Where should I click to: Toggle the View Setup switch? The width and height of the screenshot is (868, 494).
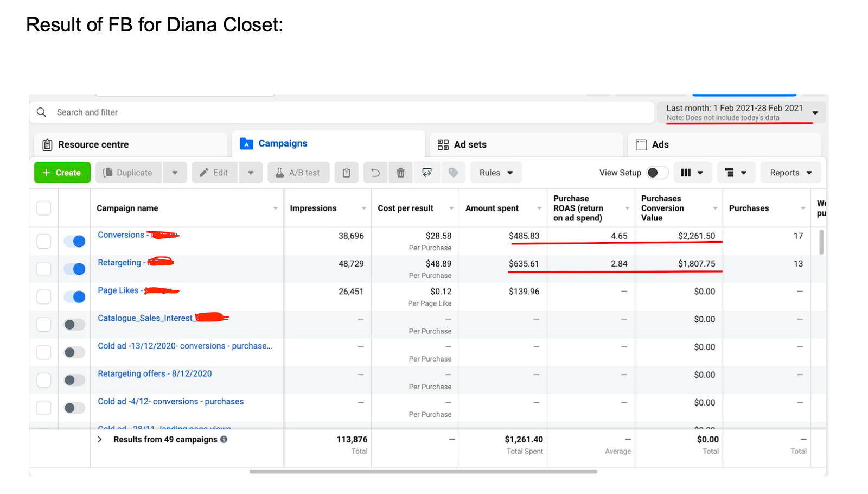pos(657,173)
